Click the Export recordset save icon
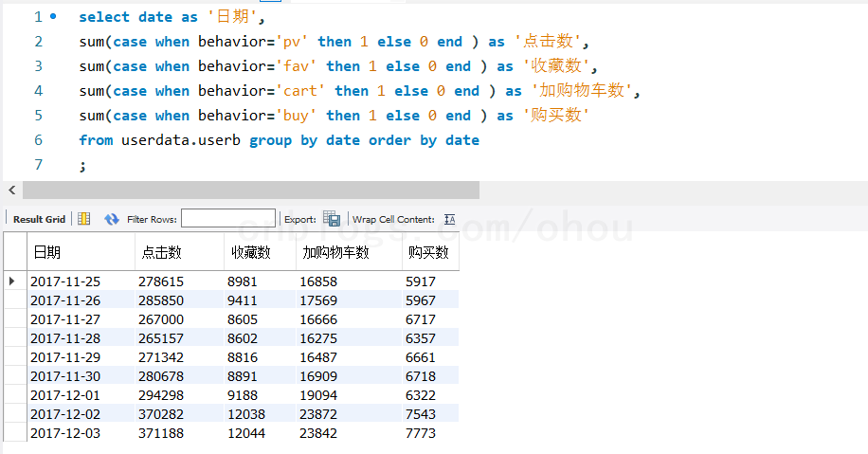Screen dimensions: 868x454 pyautogui.click(x=332, y=219)
